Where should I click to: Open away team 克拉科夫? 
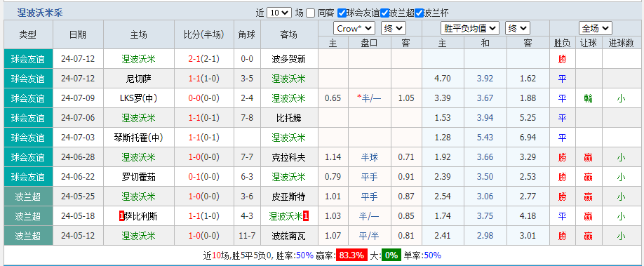coord(289,157)
